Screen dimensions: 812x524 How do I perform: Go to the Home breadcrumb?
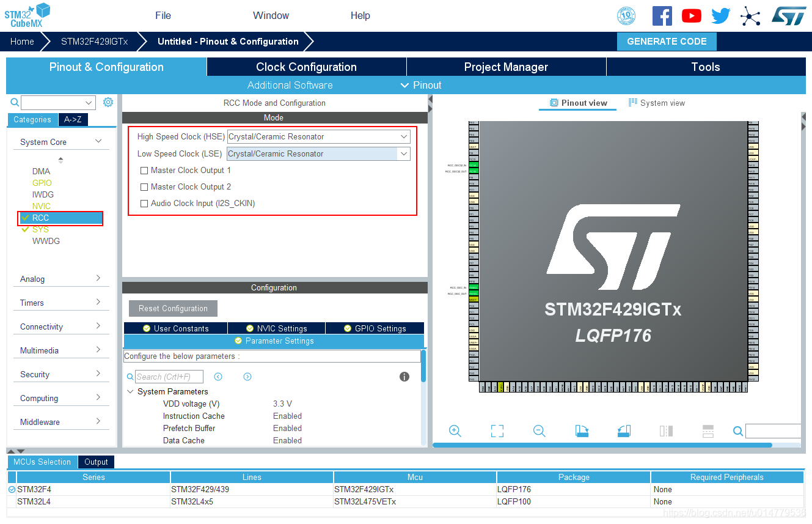[22, 42]
